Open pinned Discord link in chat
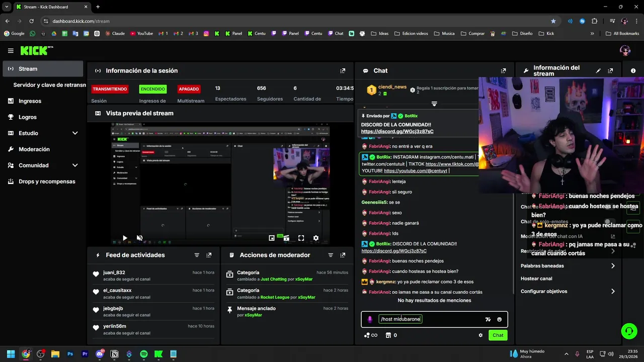 pyautogui.click(x=397, y=132)
